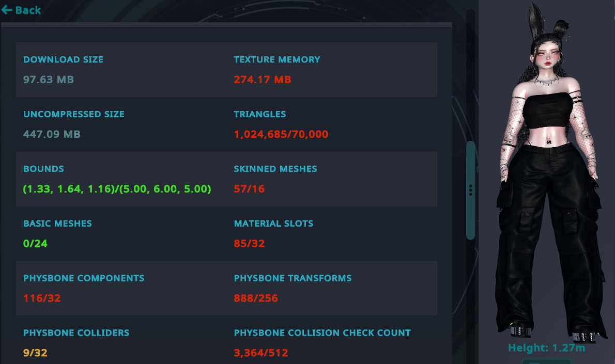Screen dimensions: 615x364
Task: Select the green Bounds values text
Action: pyautogui.click(x=117, y=189)
